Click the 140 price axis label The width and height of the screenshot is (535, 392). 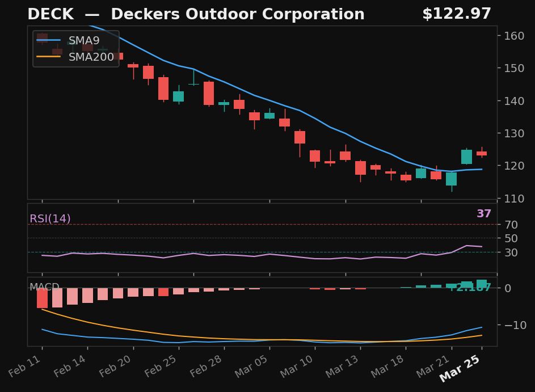(514, 100)
